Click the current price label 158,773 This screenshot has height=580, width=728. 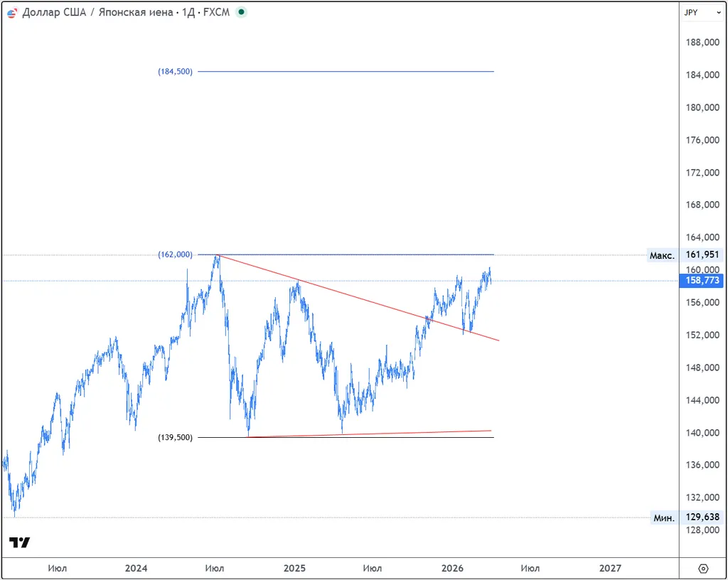[x=702, y=281]
